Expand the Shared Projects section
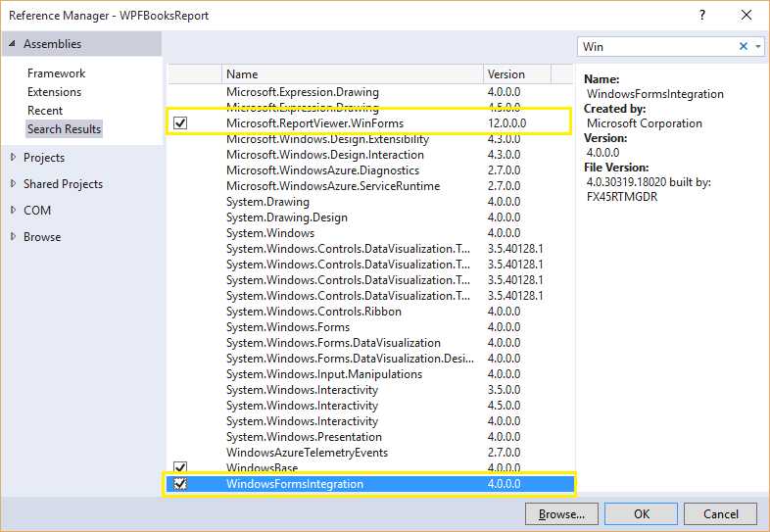770x532 pixels. click(x=13, y=184)
